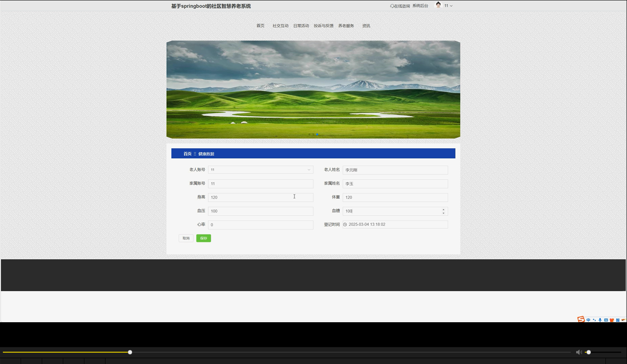Viewport: 627px width, 364px height.
Task: Open the 日常活动 menu item
Action: pos(301,26)
